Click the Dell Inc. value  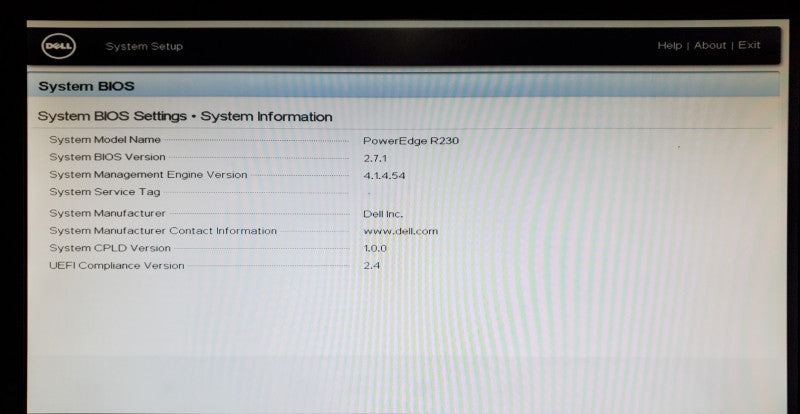[383, 214]
